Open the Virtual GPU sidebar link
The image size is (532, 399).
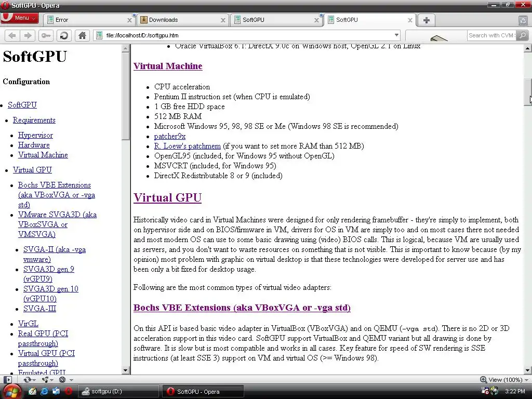tap(32, 170)
